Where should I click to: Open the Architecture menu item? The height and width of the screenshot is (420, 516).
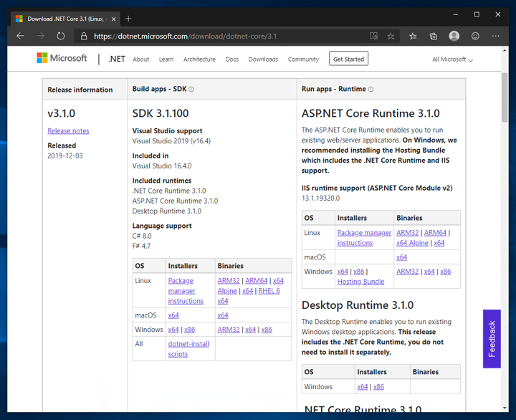(x=199, y=59)
